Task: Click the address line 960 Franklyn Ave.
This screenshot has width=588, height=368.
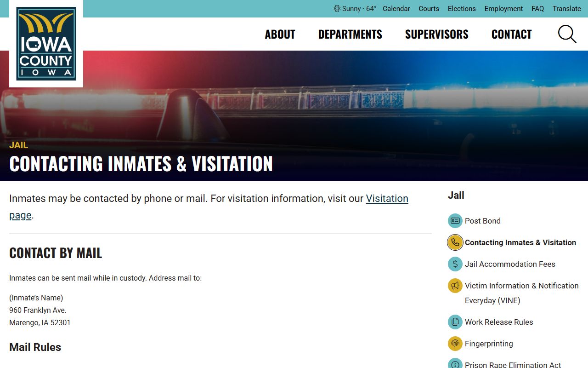Action: click(x=38, y=310)
